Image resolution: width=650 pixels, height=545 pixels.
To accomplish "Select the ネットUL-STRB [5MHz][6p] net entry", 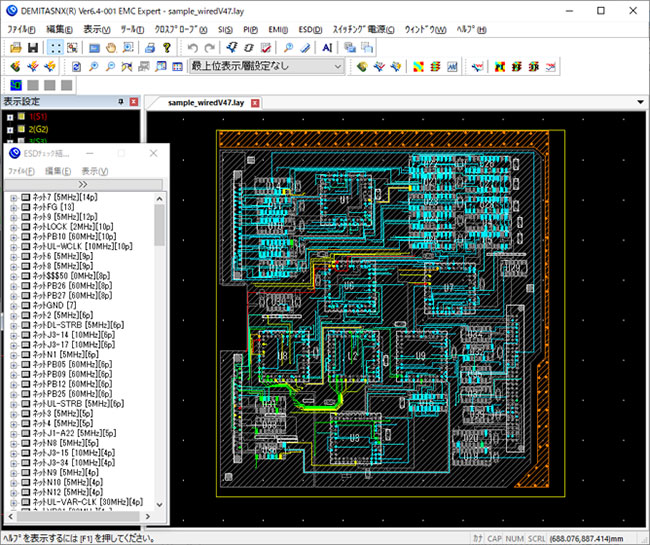I will point(77,404).
